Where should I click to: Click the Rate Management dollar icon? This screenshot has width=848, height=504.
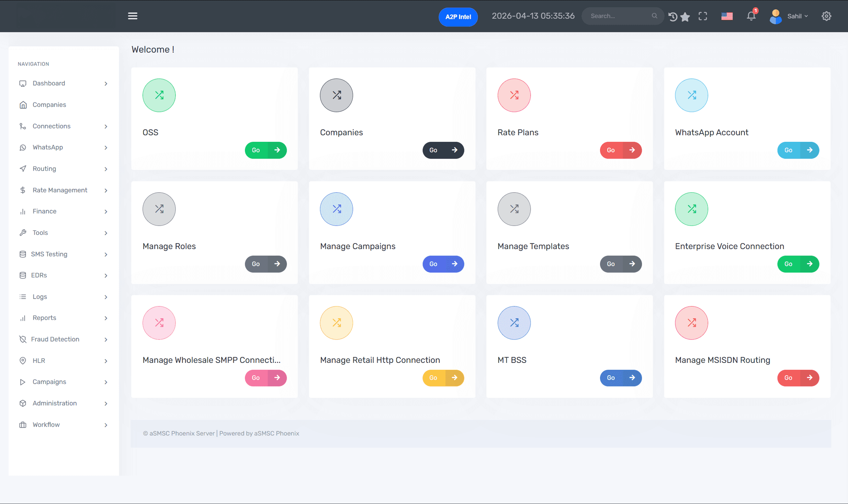pyautogui.click(x=23, y=190)
